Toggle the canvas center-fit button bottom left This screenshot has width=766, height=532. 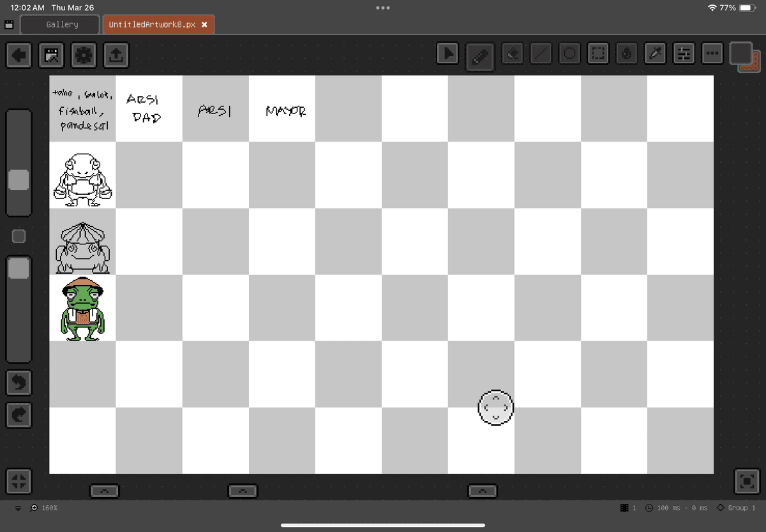point(19,482)
